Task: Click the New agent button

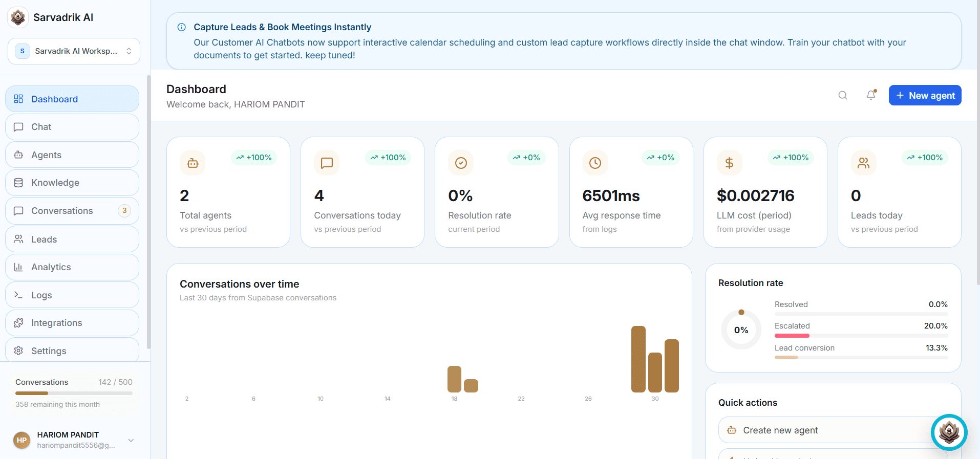Action: click(925, 96)
